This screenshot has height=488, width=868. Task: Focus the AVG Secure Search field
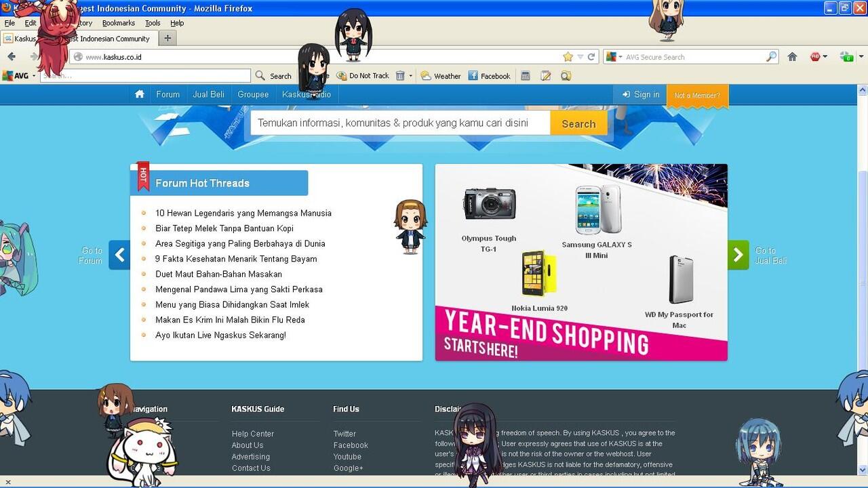click(694, 57)
